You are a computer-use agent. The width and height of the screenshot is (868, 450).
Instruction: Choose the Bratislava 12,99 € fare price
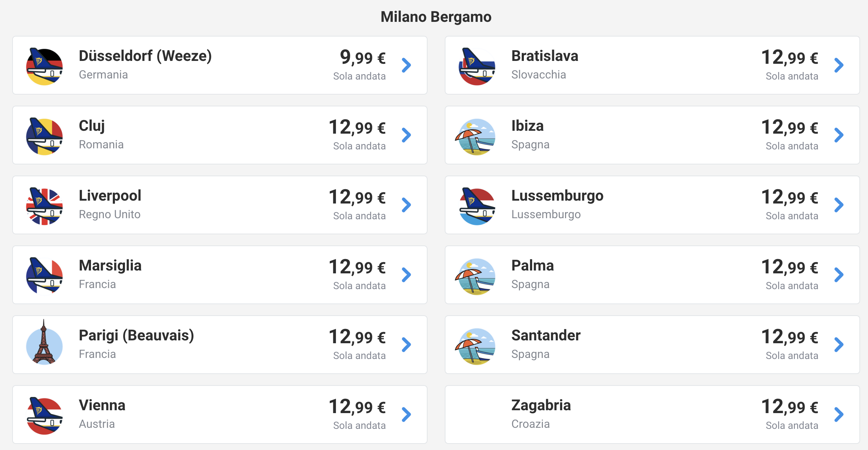(x=790, y=57)
